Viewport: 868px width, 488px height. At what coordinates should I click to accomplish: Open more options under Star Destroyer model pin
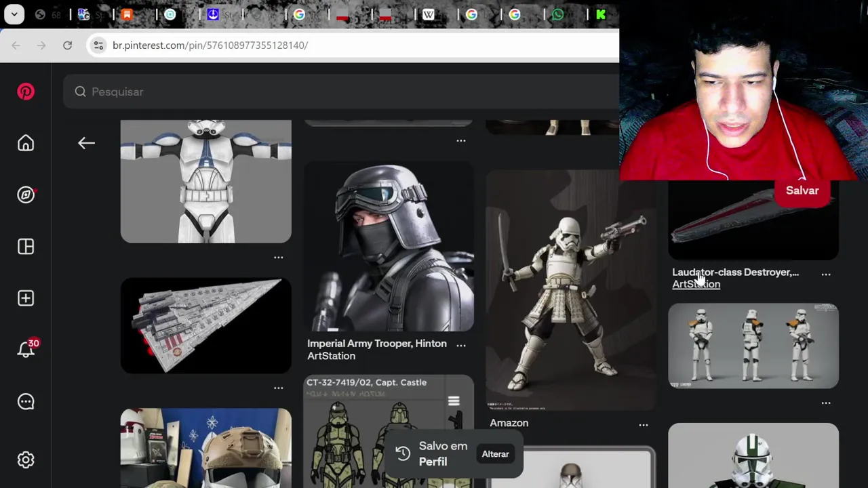[278, 388]
